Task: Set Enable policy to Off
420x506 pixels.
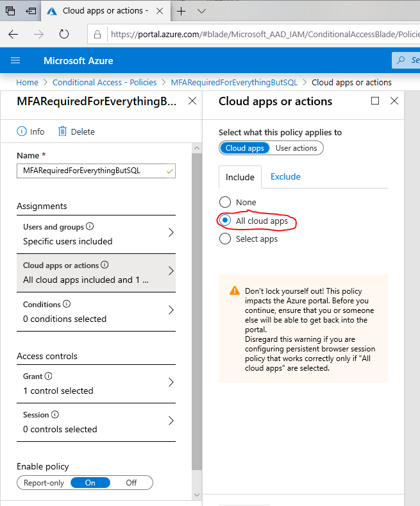Action: (131, 483)
